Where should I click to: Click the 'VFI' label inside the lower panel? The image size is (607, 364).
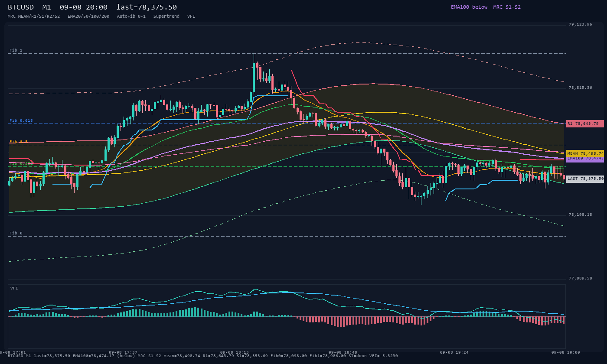tap(14, 288)
